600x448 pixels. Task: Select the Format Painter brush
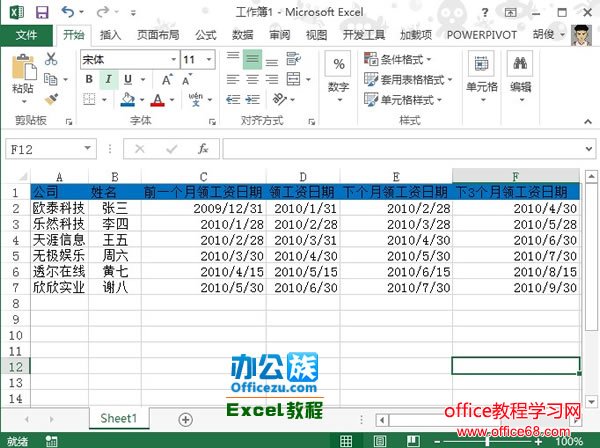51,99
